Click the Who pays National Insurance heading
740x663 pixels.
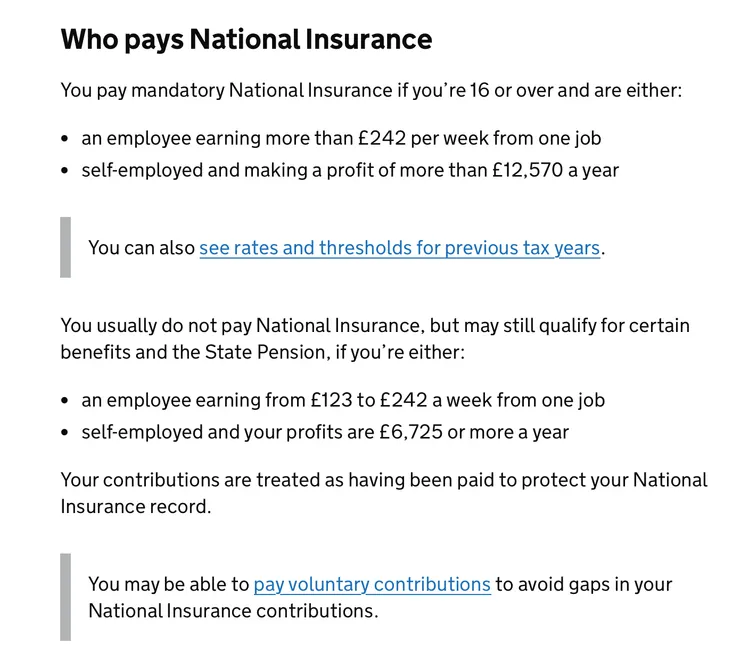coord(246,39)
